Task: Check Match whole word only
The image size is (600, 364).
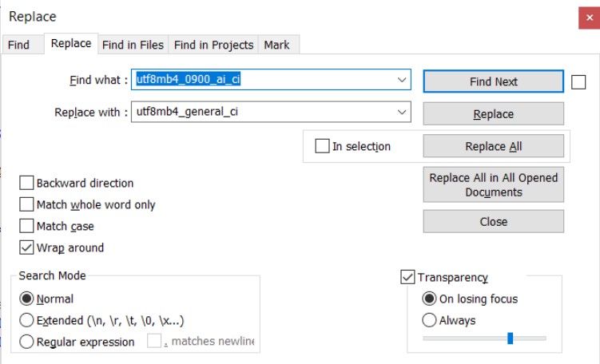Action: (27, 204)
